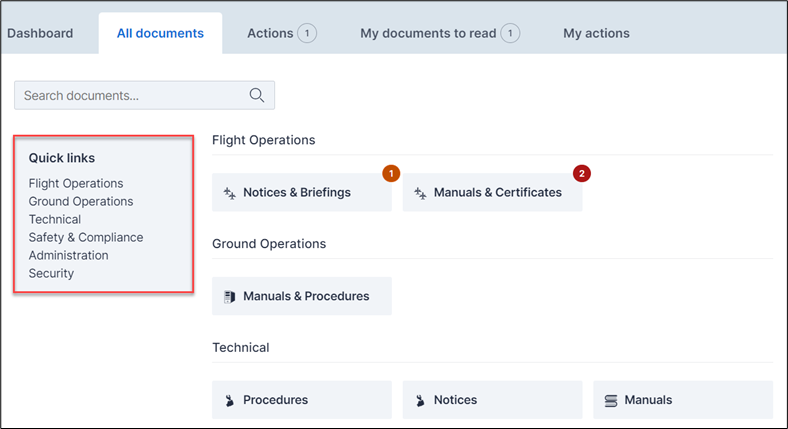Click the red badge on Manuals & Certificates
This screenshot has width=788, height=429.
(582, 173)
